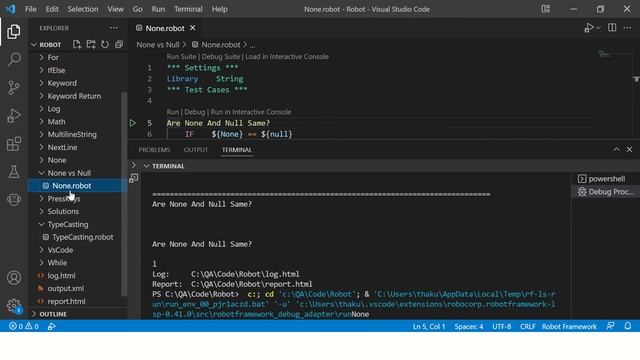Run test from gutter play icon
Image resolution: width=640 pixels, height=360 pixels.
tap(133, 122)
